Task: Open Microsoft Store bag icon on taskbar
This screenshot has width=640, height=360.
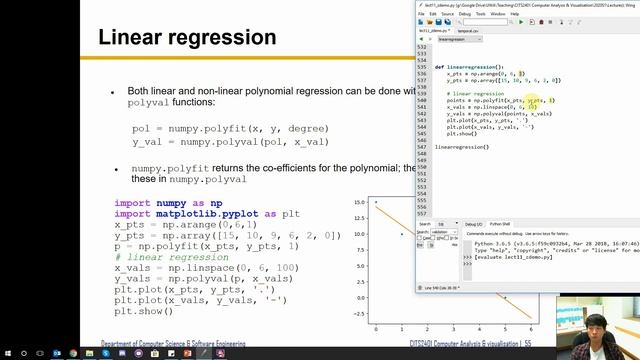Action: (x=155, y=353)
